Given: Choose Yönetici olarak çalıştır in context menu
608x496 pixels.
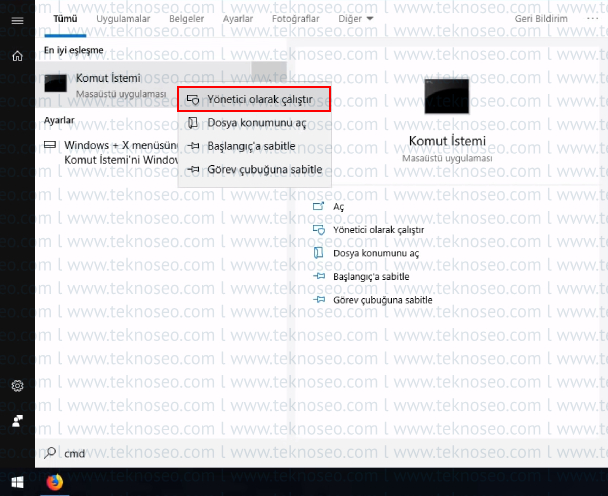Looking at the screenshot, I should 254,99.
